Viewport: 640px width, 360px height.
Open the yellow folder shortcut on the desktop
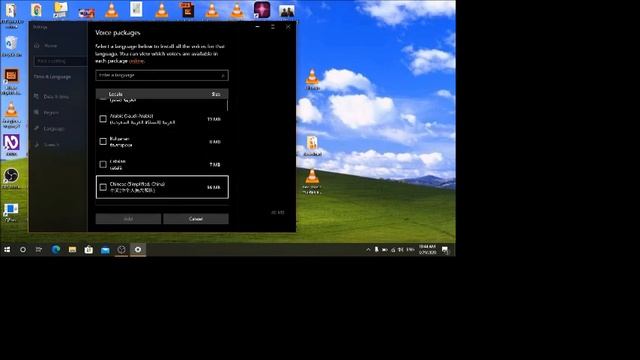pos(61,10)
